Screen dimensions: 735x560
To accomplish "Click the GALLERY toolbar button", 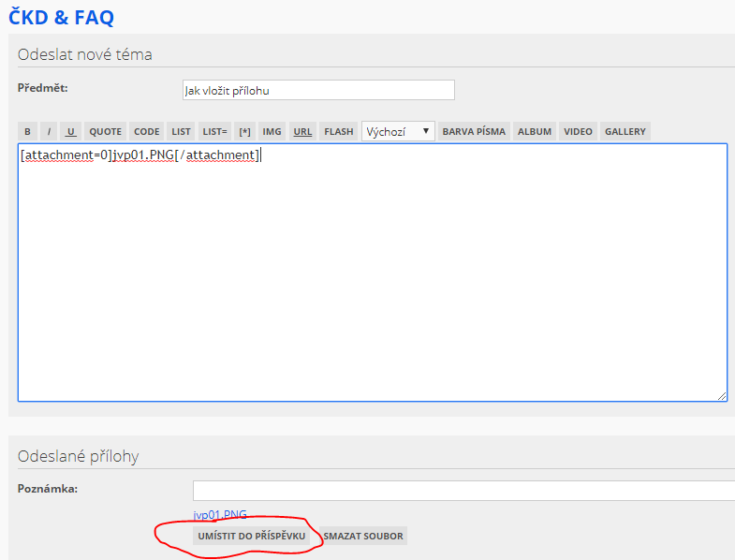I will pyautogui.click(x=625, y=132).
